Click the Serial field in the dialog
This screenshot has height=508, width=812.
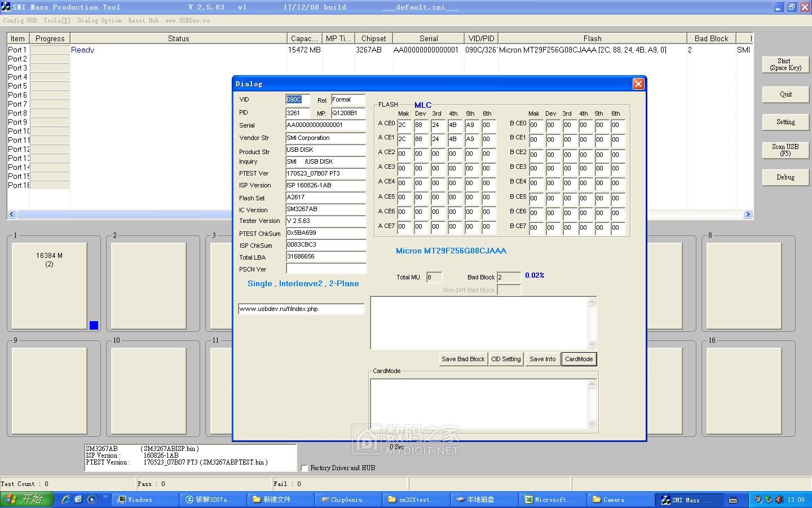(x=325, y=125)
